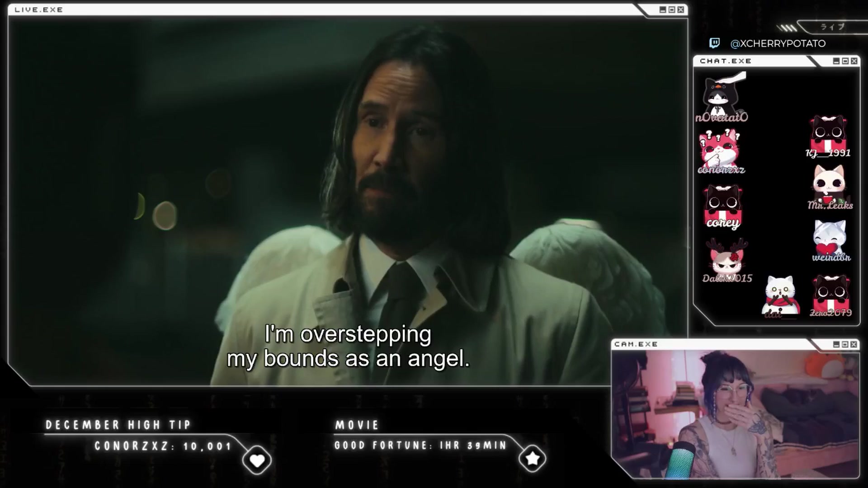Maximize the CAM.EXE window

coord(845,344)
